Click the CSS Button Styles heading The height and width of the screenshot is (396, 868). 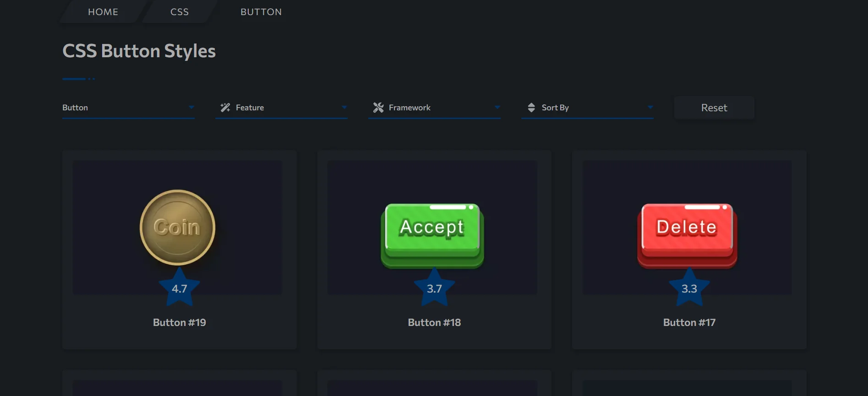click(x=139, y=51)
